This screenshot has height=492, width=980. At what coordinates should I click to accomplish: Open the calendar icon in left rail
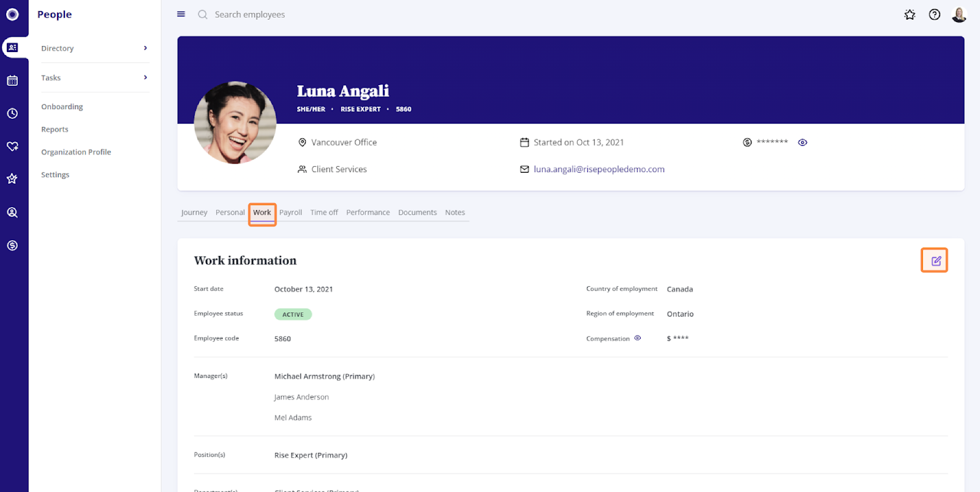[12, 80]
